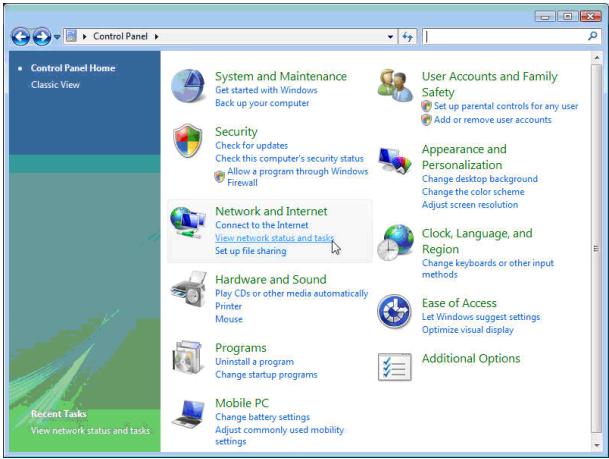The width and height of the screenshot is (609, 459).
Task: Click the Control Panel breadcrumb segment
Action: point(120,36)
